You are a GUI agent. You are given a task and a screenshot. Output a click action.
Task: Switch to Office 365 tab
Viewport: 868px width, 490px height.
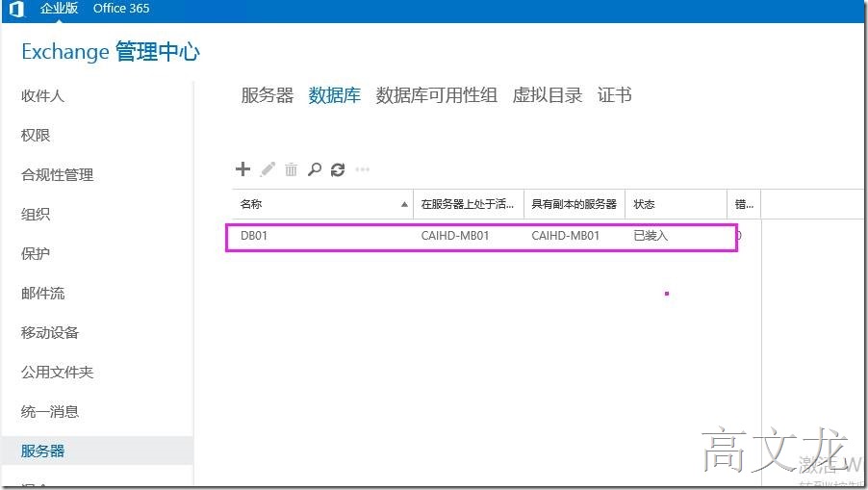[x=121, y=9]
